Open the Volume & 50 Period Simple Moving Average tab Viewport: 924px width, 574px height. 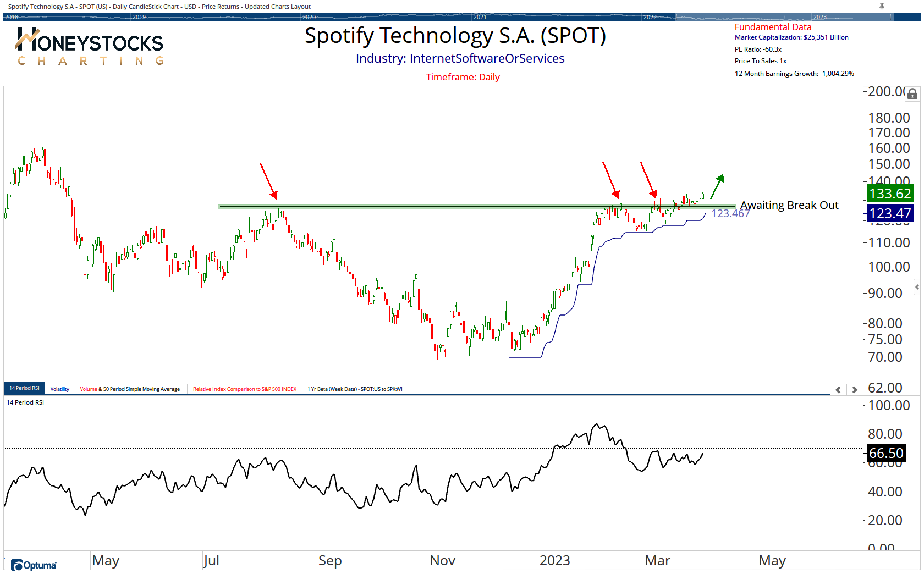pos(130,389)
